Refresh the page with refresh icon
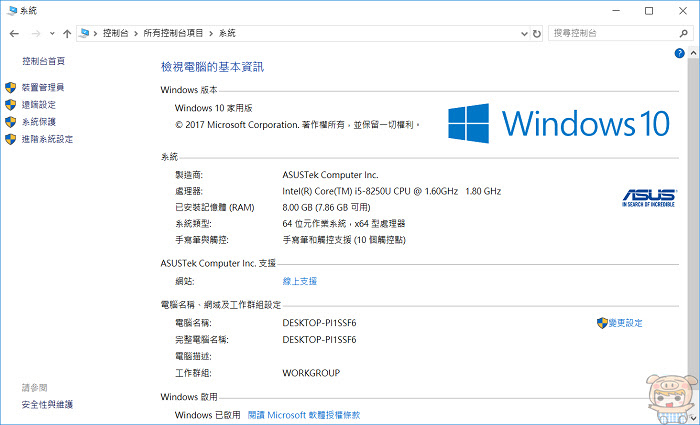The width and height of the screenshot is (700, 425). pos(537,33)
